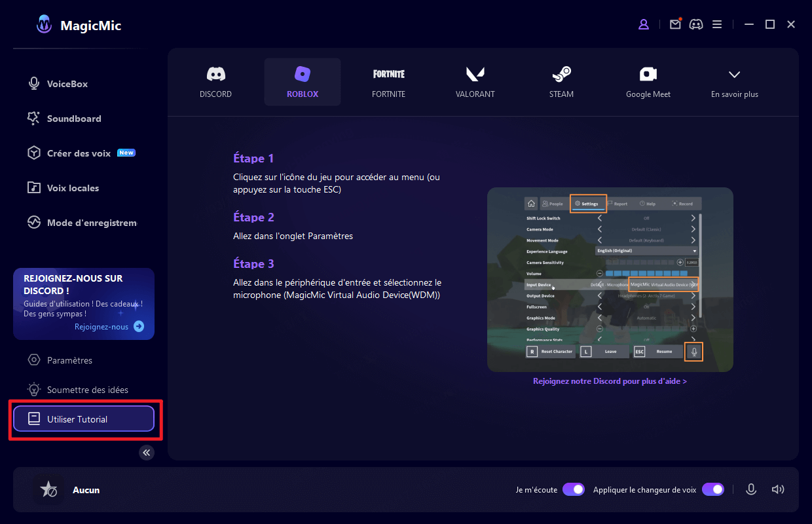Adjust the speaker volume control
The width and height of the screenshot is (812, 524).
coord(778,489)
